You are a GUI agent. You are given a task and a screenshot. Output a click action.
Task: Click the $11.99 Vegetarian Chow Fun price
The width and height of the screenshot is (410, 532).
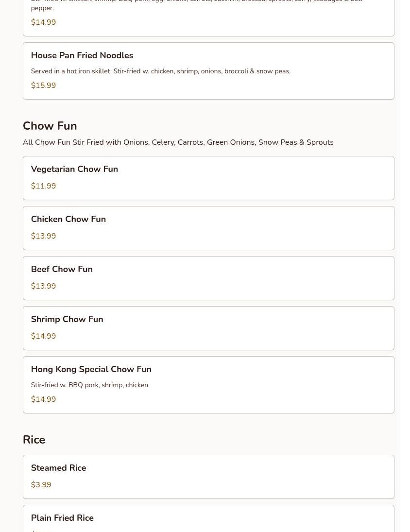[43, 186]
